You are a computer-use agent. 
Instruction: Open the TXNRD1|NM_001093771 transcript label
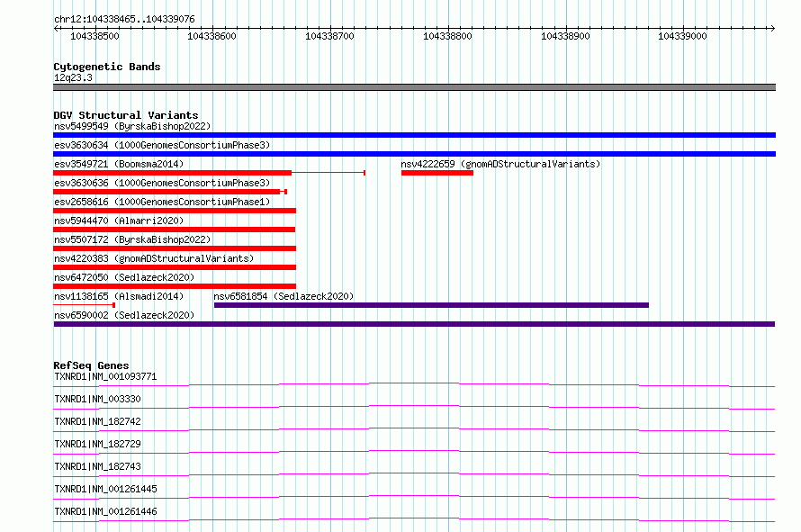tap(105, 376)
